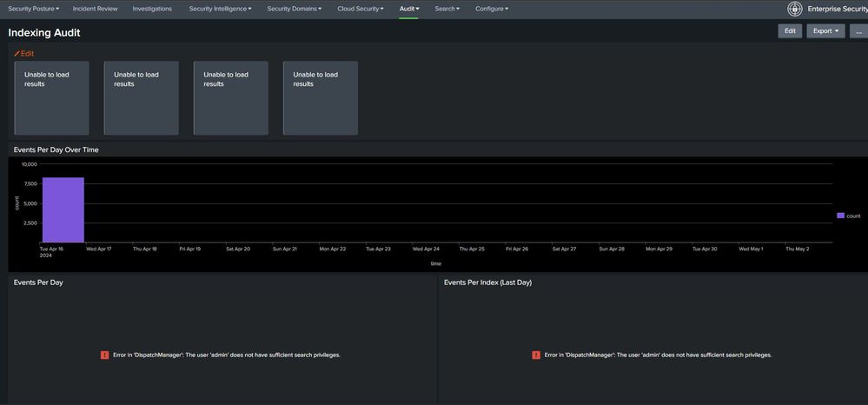Open the Export dropdown button
The height and width of the screenshot is (405, 868).
(x=825, y=31)
